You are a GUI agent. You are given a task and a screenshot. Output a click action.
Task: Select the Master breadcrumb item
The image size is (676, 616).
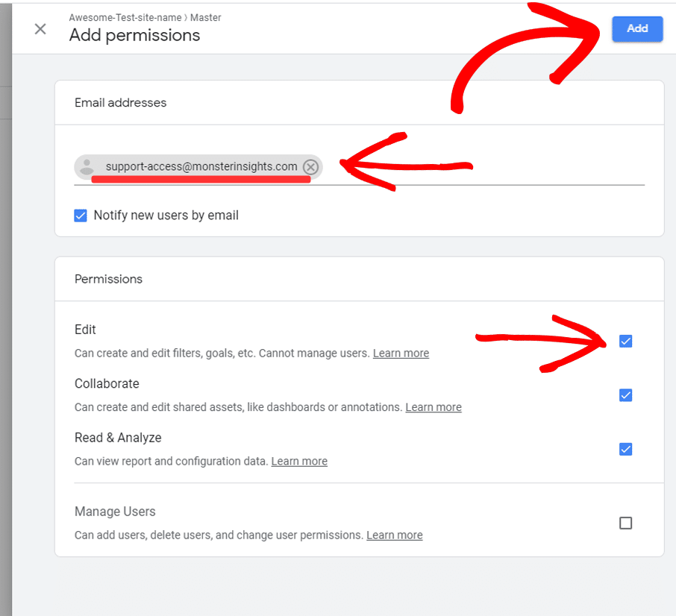(206, 18)
